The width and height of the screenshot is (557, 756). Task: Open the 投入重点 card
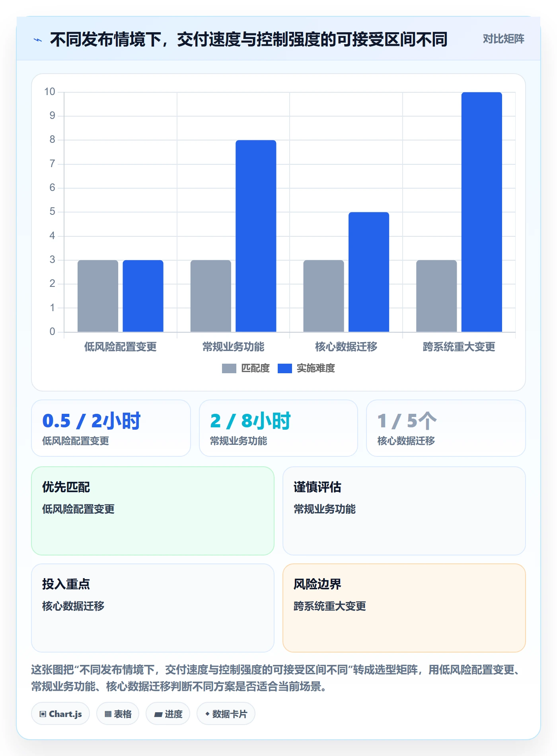pyautogui.click(x=153, y=608)
